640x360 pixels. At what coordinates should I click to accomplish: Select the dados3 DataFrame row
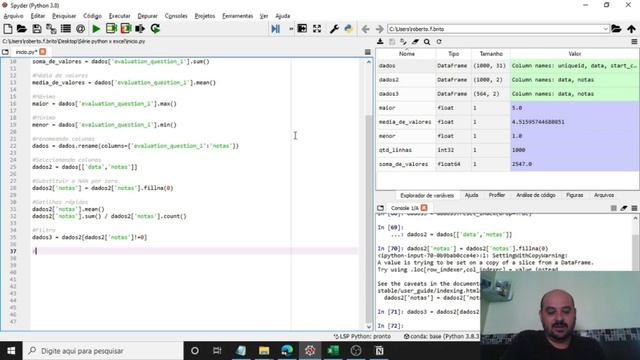pyautogui.click(x=507, y=94)
